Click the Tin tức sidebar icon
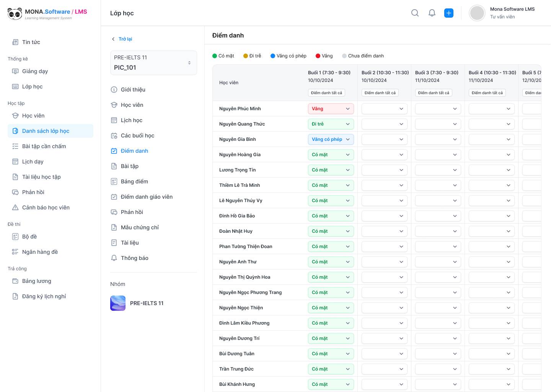The width and height of the screenshot is (551, 392). (15, 42)
